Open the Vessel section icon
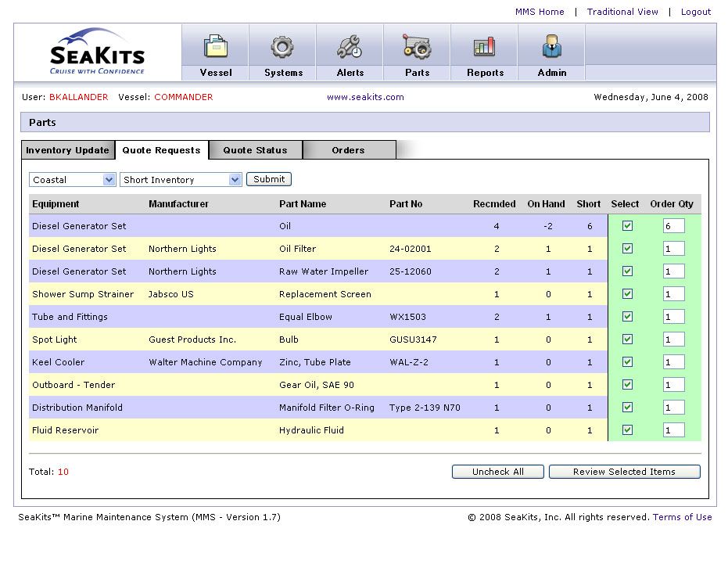Viewport: 728px width, 582px height. 215,48
